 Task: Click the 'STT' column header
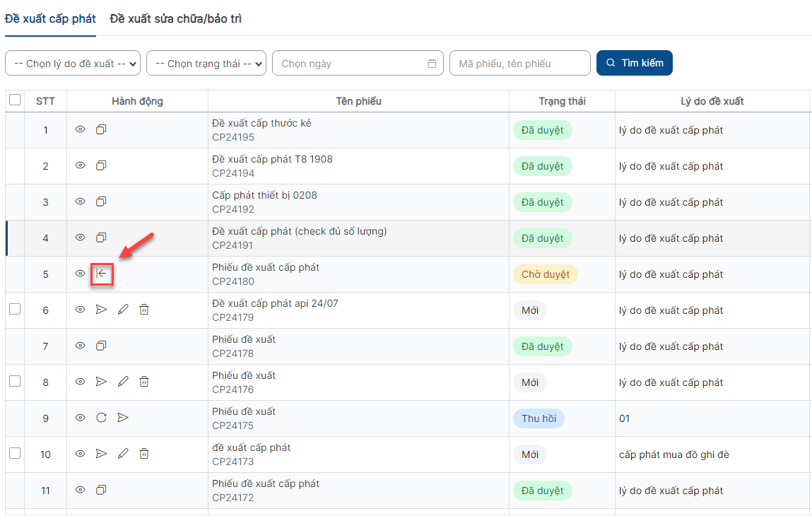coord(45,101)
